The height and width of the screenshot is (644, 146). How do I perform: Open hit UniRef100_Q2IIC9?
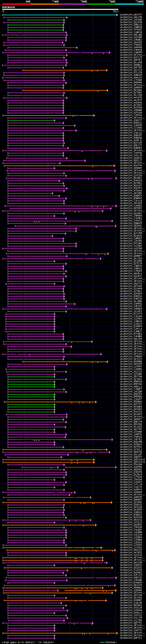[x=131, y=70]
